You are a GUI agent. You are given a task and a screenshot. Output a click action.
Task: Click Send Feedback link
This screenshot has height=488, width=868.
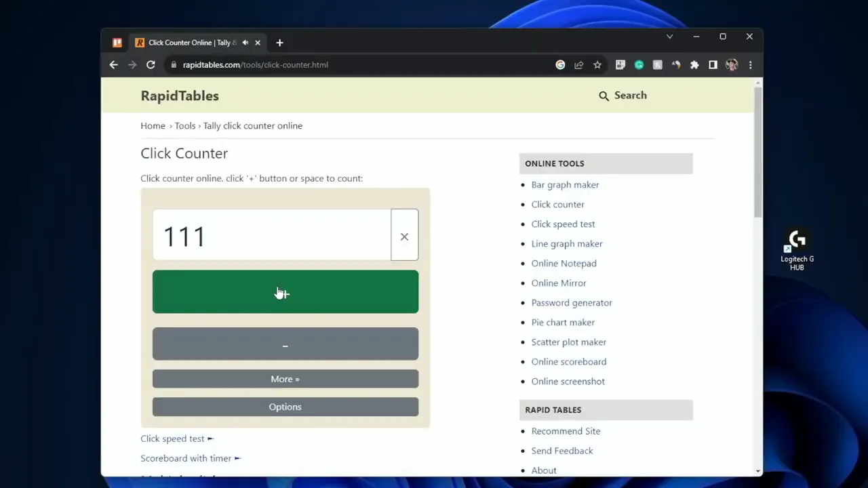click(562, 451)
